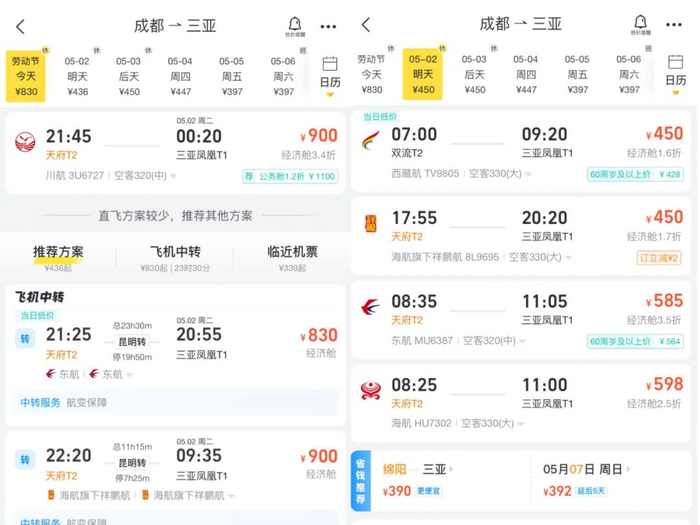Image resolution: width=700 pixels, height=525 pixels.
Task: Select 05-06 周六 date on left screen
Action: coord(284,76)
